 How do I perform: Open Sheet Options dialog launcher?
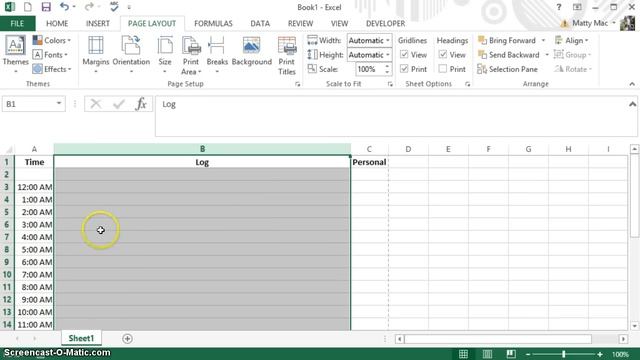(467, 84)
